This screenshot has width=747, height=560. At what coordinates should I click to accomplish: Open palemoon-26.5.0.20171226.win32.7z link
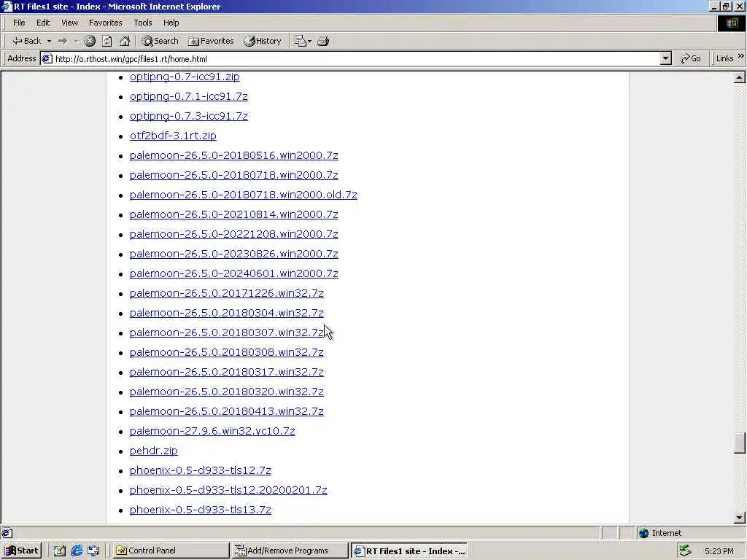click(x=227, y=293)
